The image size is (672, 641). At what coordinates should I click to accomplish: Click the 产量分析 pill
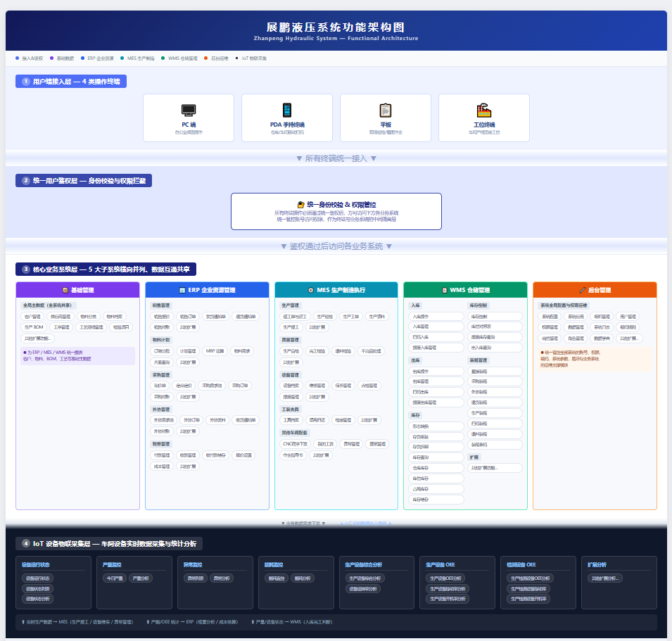(x=141, y=578)
